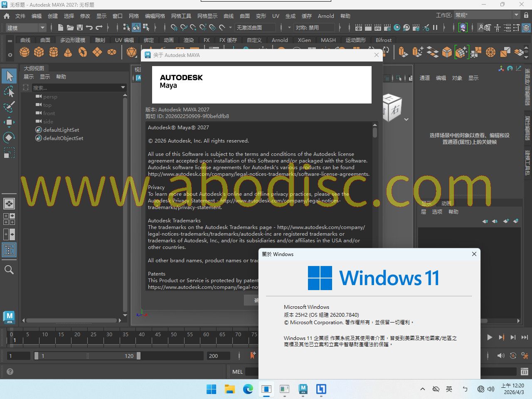Create a polygon sphere from the shelf
This screenshot has width=532, height=399.
[x=25, y=52]
